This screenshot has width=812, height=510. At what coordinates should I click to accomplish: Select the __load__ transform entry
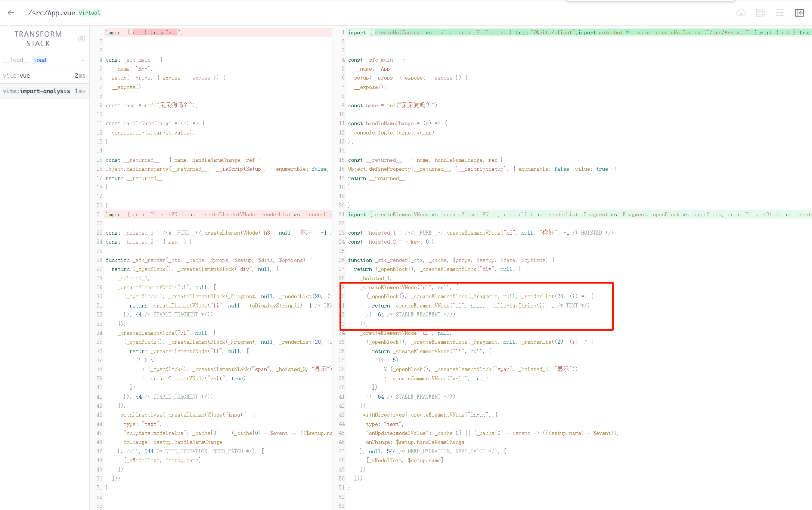tap(16, 60)
